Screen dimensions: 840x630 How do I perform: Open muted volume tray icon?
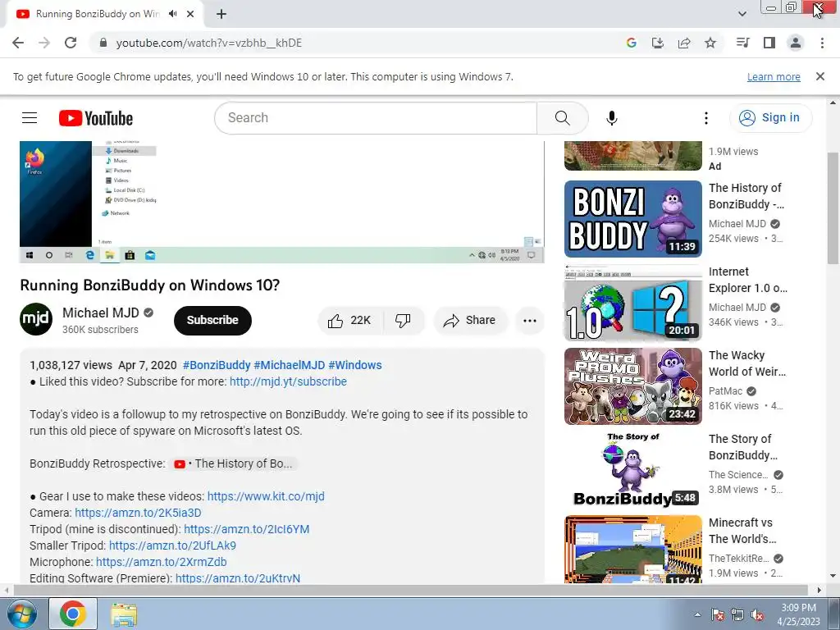coord(757,615)
